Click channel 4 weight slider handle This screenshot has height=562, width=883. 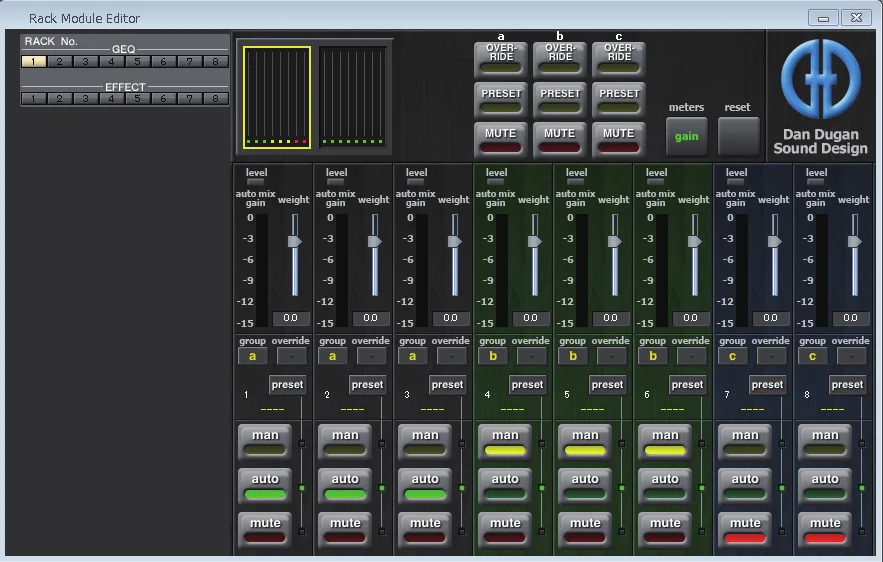pyautogui.click(x=534, y=242)
